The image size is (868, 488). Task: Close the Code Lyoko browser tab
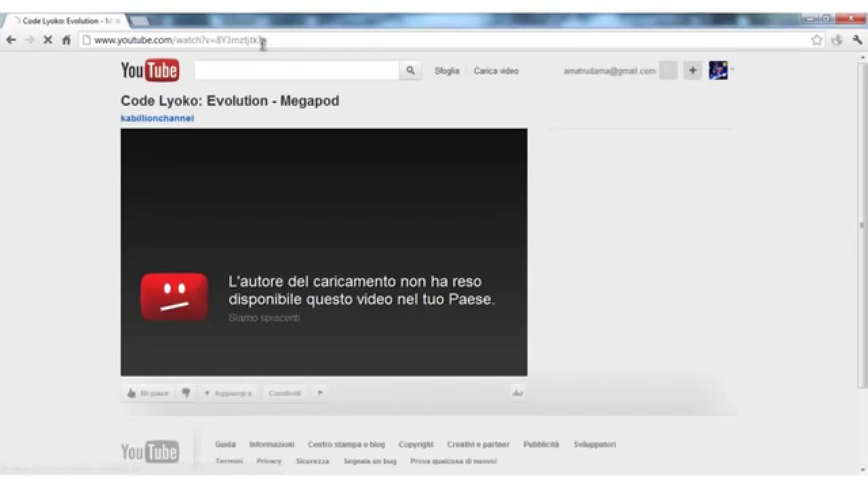[x=118, y=21]
